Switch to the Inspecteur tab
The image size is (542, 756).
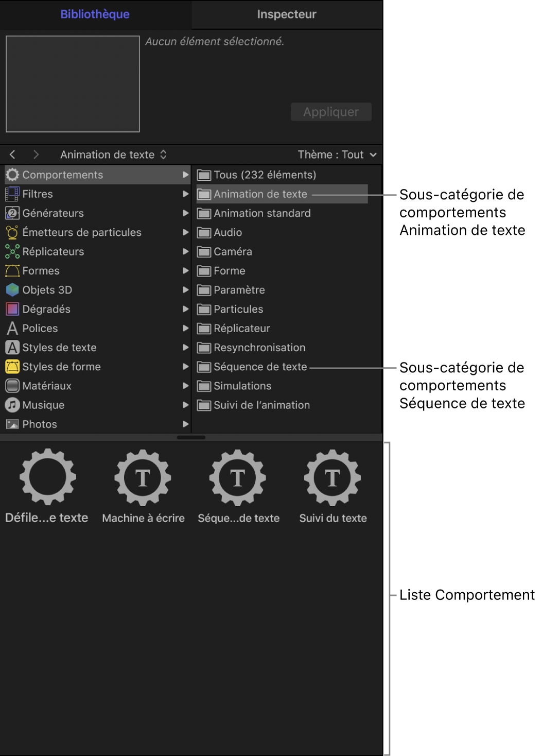tap(287, 14)
